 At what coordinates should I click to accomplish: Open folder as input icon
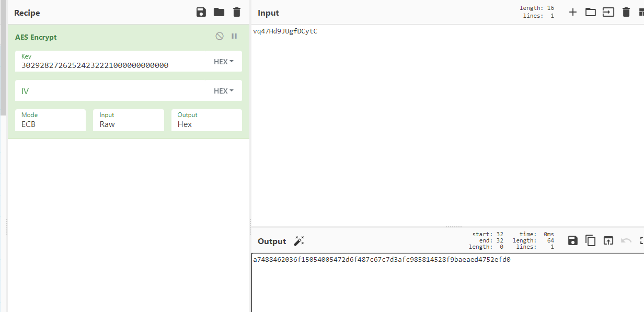click(591, 12)
